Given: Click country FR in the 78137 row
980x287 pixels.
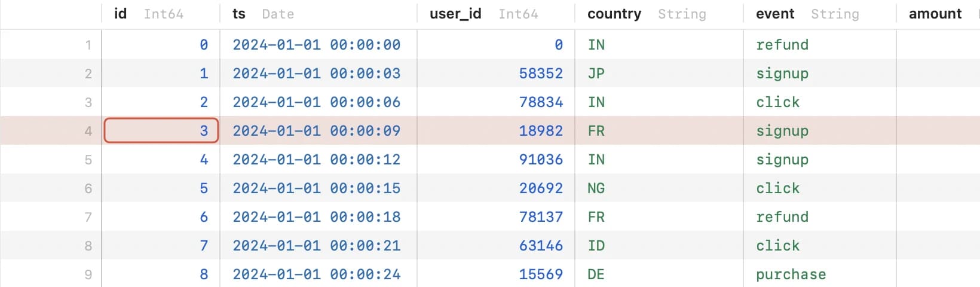Looking at the screenshot, I should tap(659, 217).
